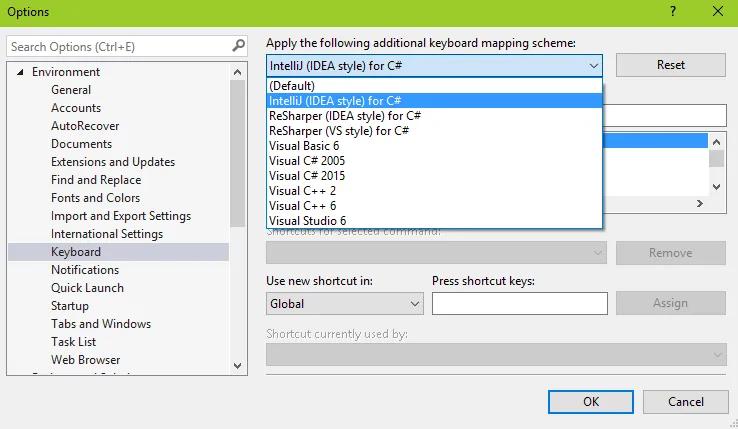Choose Visual Basic 6 scheme
The height and width of the screenshot is (429, 738).
tap(434, 146)
